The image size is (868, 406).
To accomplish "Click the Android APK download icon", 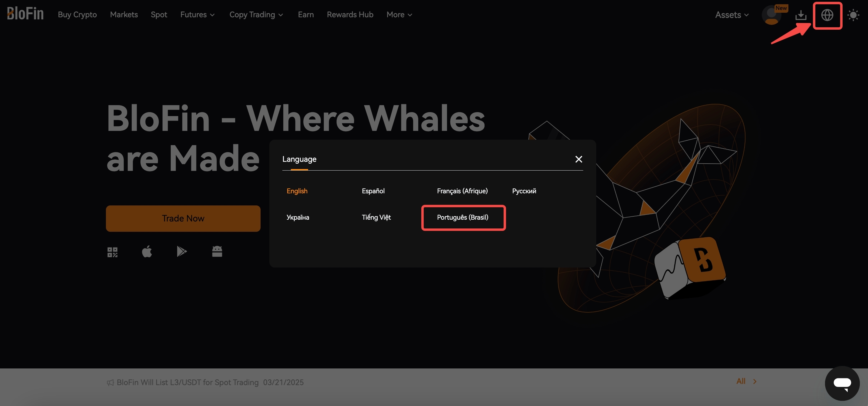I will click(217, 251).
